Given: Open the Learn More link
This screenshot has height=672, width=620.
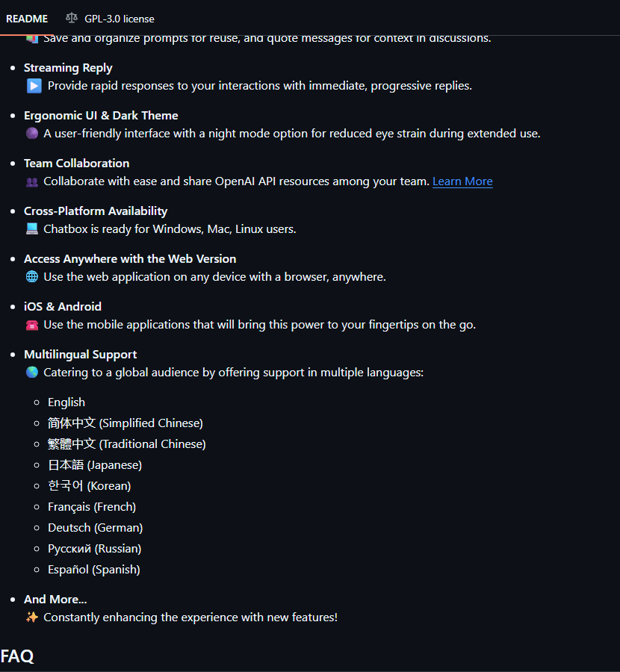Looking at the screenshot, I should click(462, 181).
